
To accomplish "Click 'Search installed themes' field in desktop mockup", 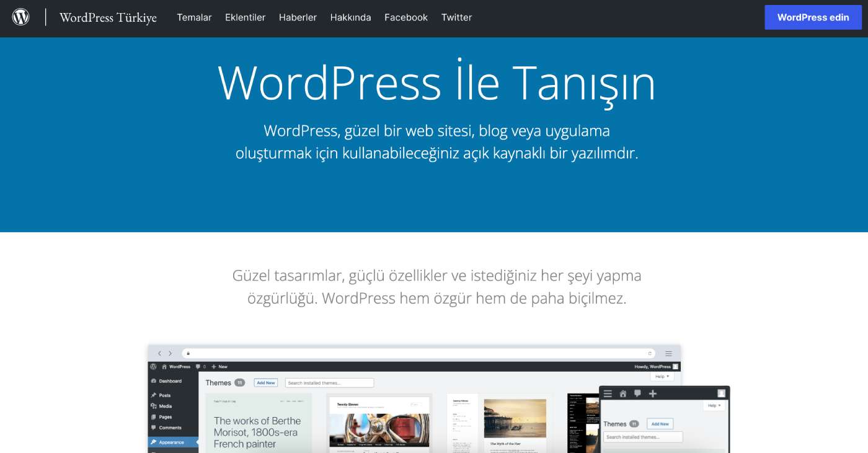I will coord(329,383).
